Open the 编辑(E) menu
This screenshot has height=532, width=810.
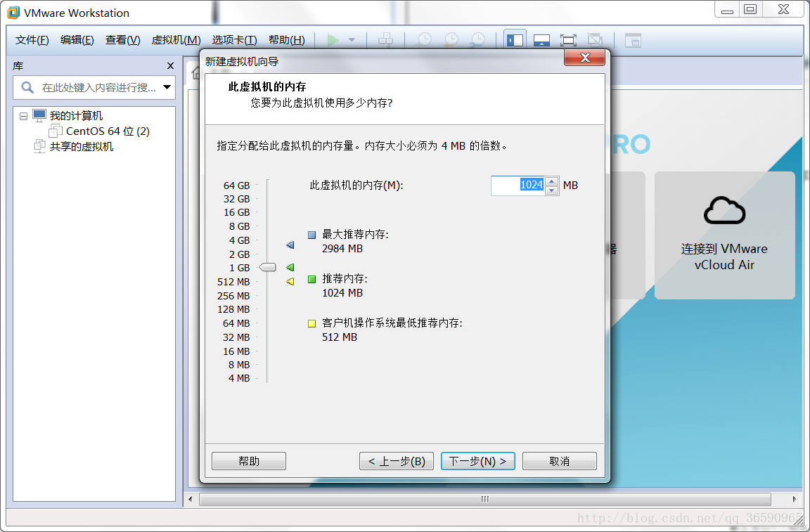pos(77,40)
